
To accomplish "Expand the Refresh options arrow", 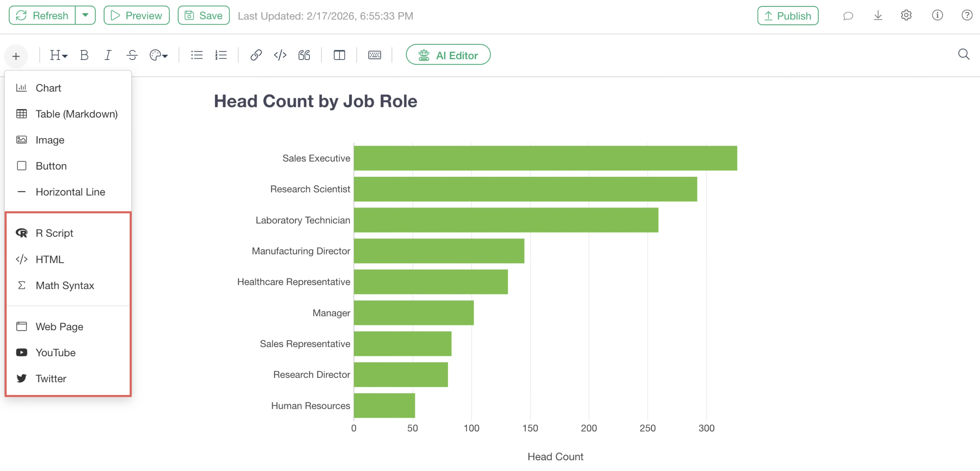I will [x=85, y=16].
